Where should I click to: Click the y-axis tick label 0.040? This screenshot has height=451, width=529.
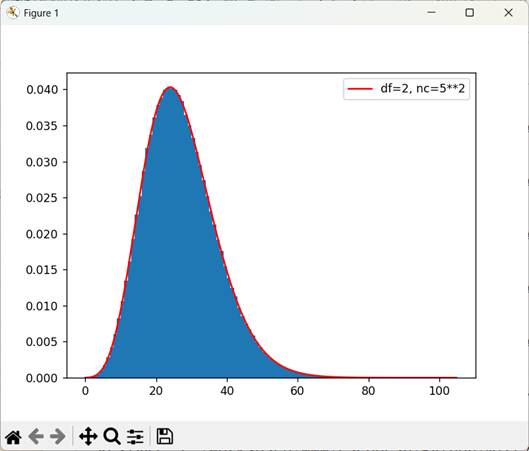tap(42, 90)
